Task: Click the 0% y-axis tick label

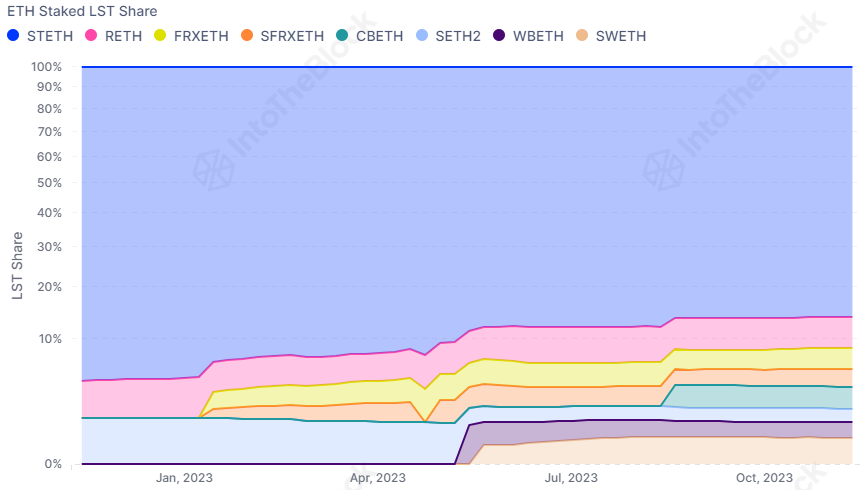Action: (54, 464)
